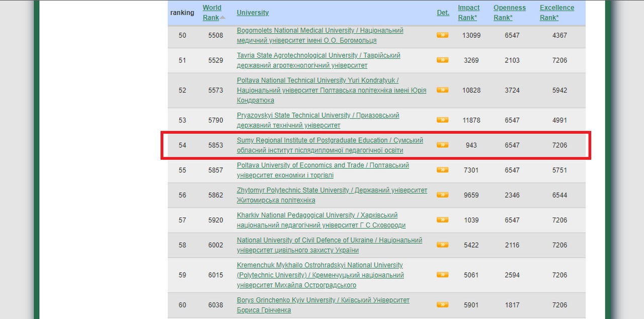
Task: Select world rank value 6038
Action: [216, 305]
